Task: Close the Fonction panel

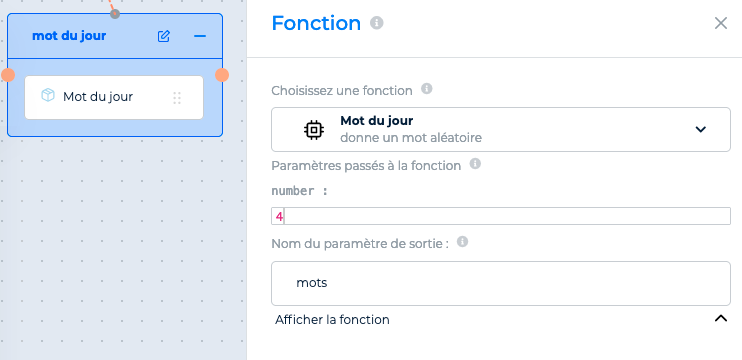Action: coord(720,23)
